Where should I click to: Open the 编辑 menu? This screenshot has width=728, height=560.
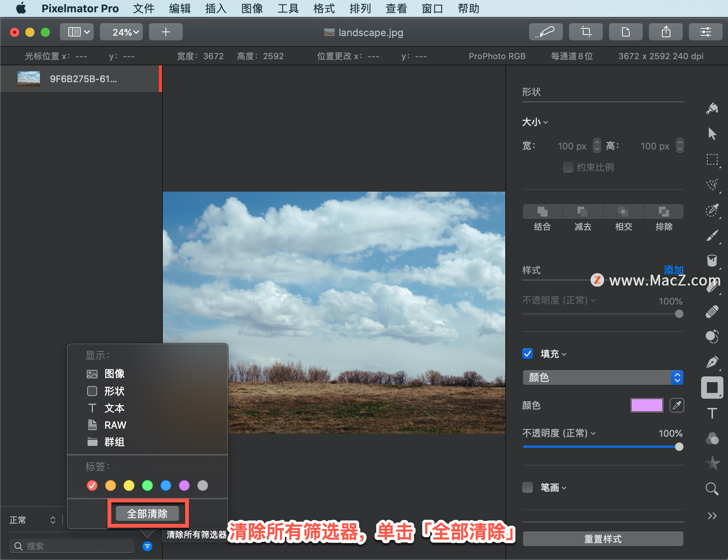click(180, 8)
